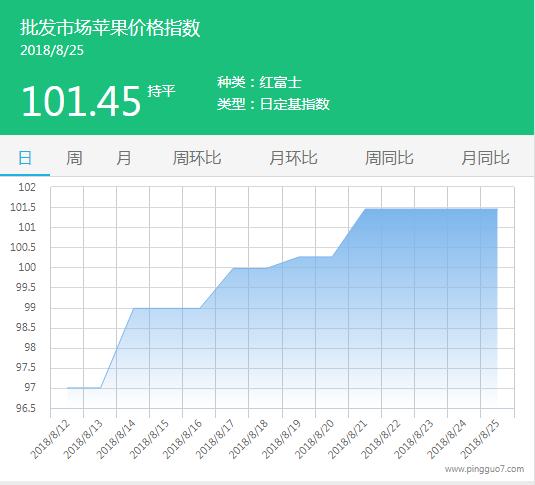
Task: Click the 2018/8/17 x-axis date label
Action: 215,439
